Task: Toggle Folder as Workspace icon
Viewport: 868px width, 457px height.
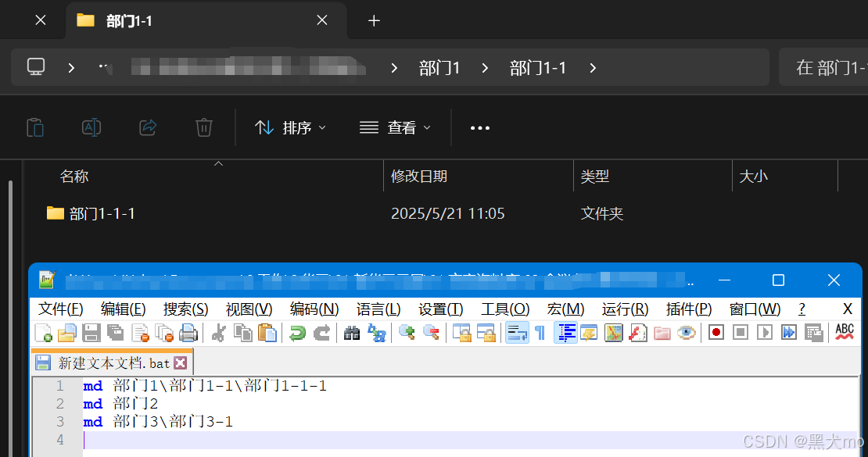Action: click(662, 333)
